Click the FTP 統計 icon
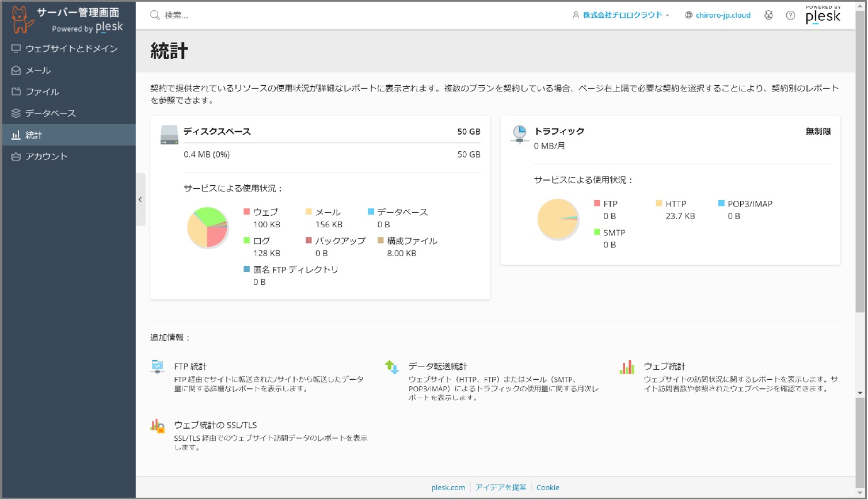Screen dimensions: 868x500 (x=157, y=367)
